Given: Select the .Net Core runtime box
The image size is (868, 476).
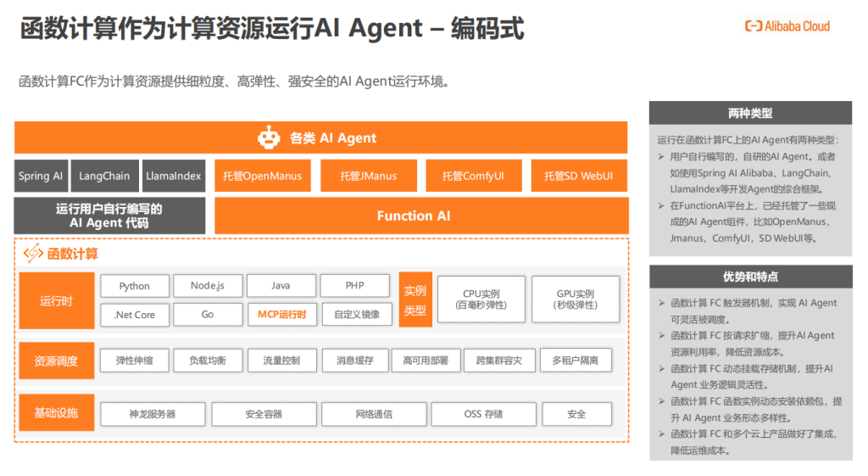Looking at the screenshot, I should point(135,315).
